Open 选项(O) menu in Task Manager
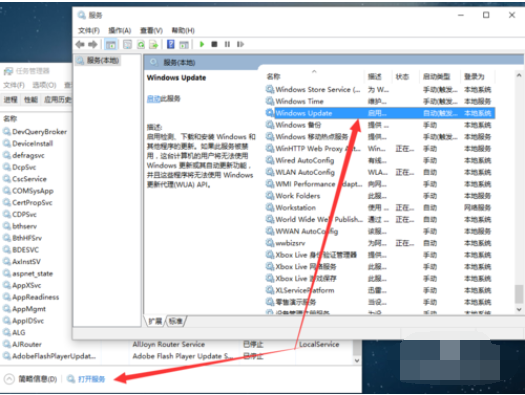The height and width of the screenshot is (395, 525). point(44,85)
